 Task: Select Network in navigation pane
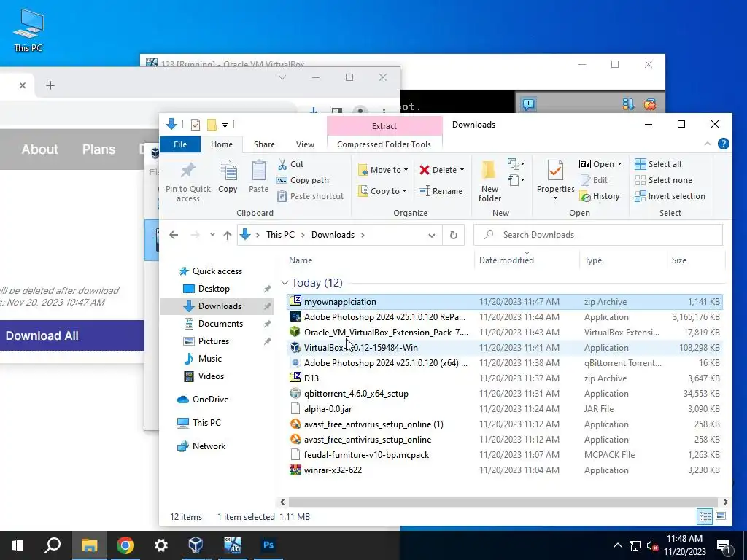[209, 446]
